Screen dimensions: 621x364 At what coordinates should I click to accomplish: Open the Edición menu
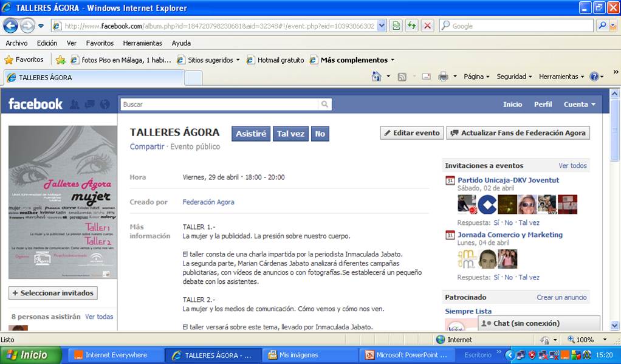tap(47, 43)
